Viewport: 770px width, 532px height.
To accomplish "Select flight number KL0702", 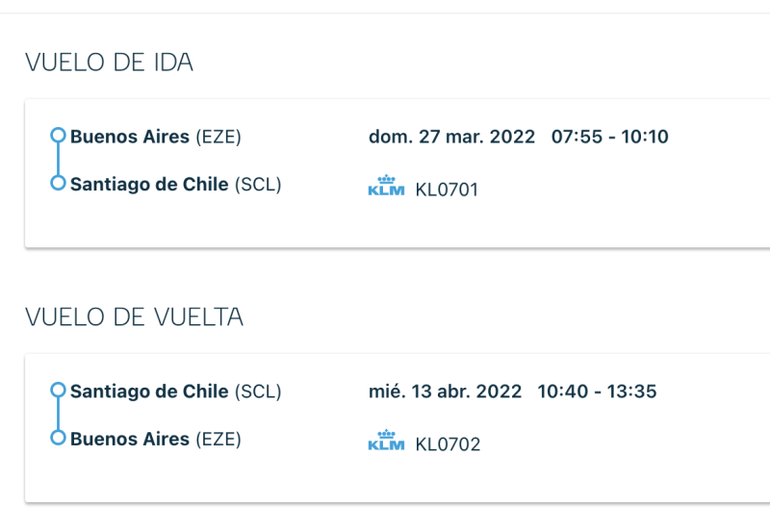I will [x=448, y=444].
